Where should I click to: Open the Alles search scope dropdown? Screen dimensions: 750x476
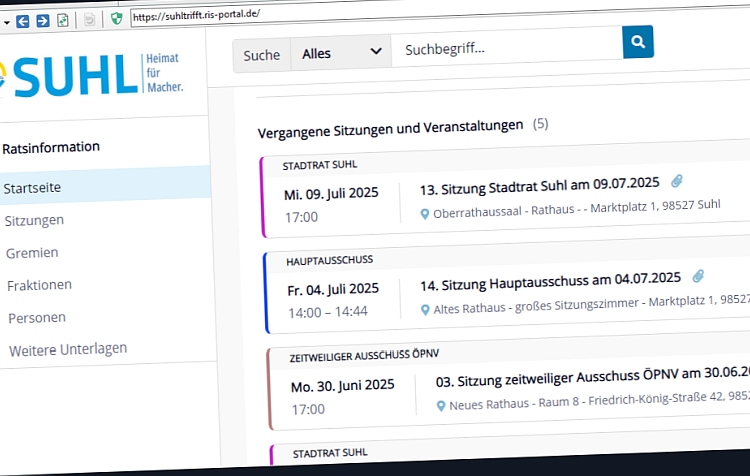pos(341,53)
